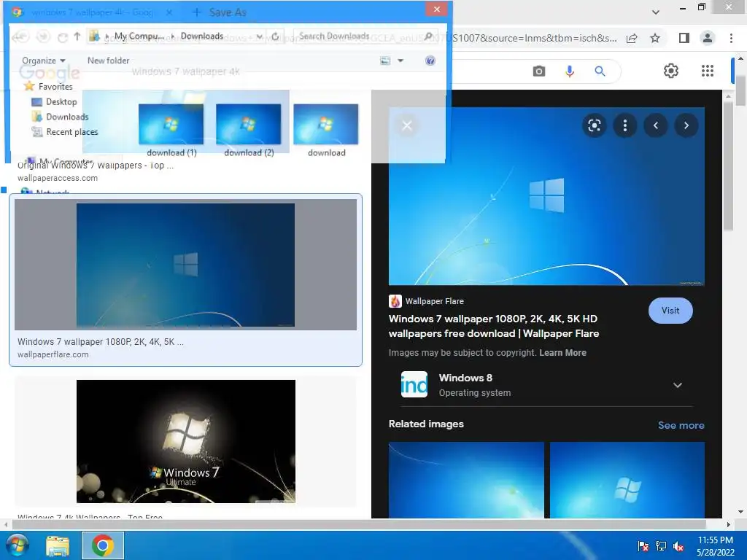The image size is (747, 560).
Task: Bookmark this page with the star icon
Action: click(655, 38)
